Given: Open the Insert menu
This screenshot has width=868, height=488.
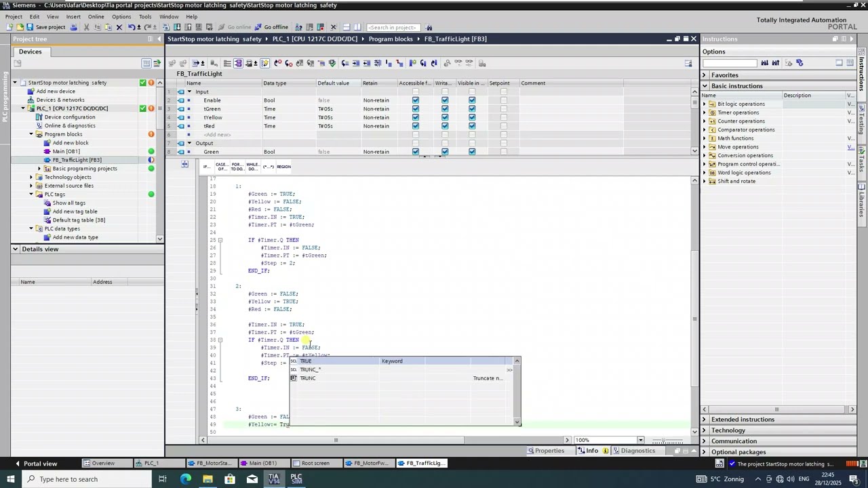Looking at the screenshot, I should point(73,16).
